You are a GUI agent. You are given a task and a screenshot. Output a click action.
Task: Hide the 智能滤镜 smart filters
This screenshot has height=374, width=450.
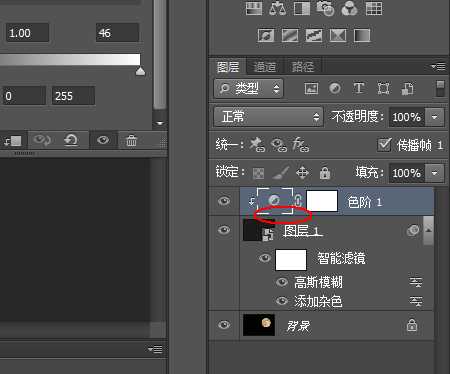pyautogui.click(x=265, y=258)
